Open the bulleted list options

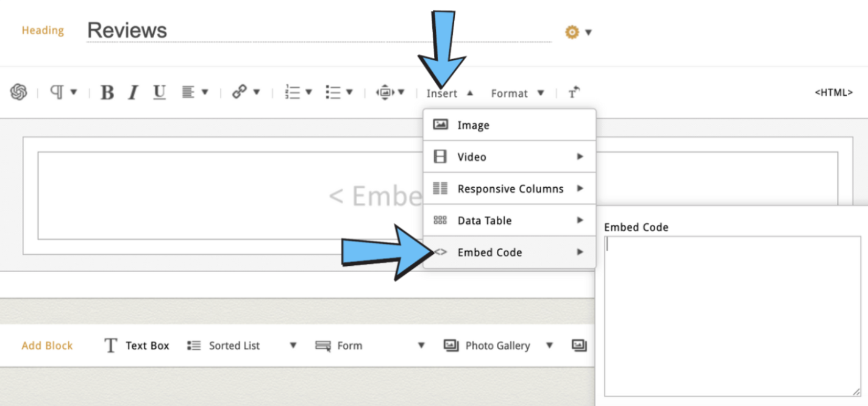[x=339, y=93]
